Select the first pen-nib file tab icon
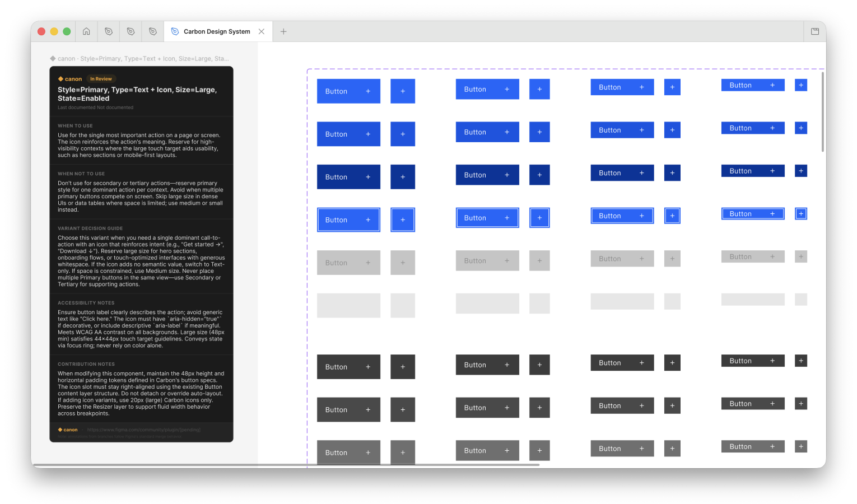Viewport: 857px width, 504px height. (x=108, y=31)
